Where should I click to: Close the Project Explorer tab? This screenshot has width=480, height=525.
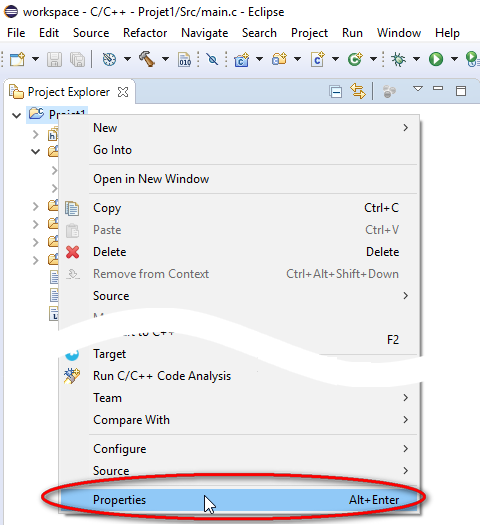[x=123, y=92]
